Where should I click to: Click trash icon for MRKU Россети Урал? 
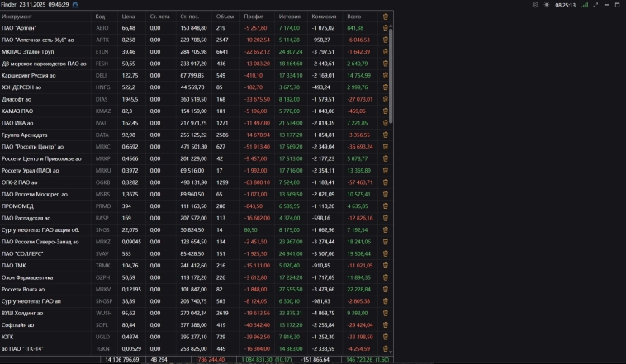point(385,170)
